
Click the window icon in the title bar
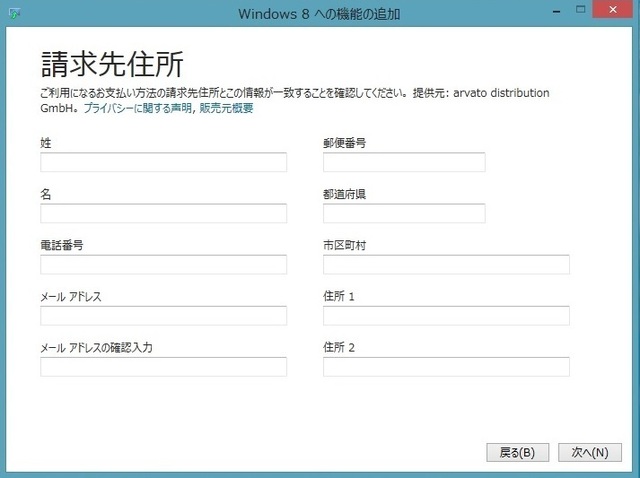click(x=14, y=13)
